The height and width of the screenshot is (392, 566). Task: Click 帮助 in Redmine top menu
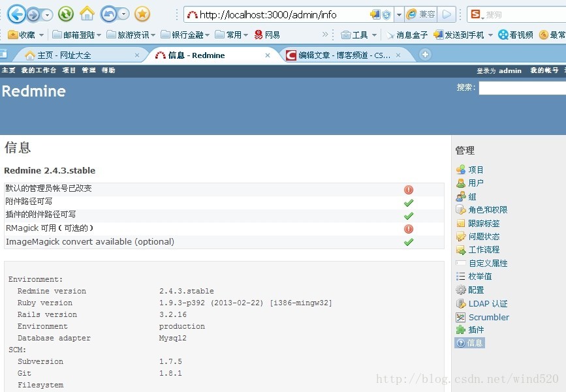(108, 70)
